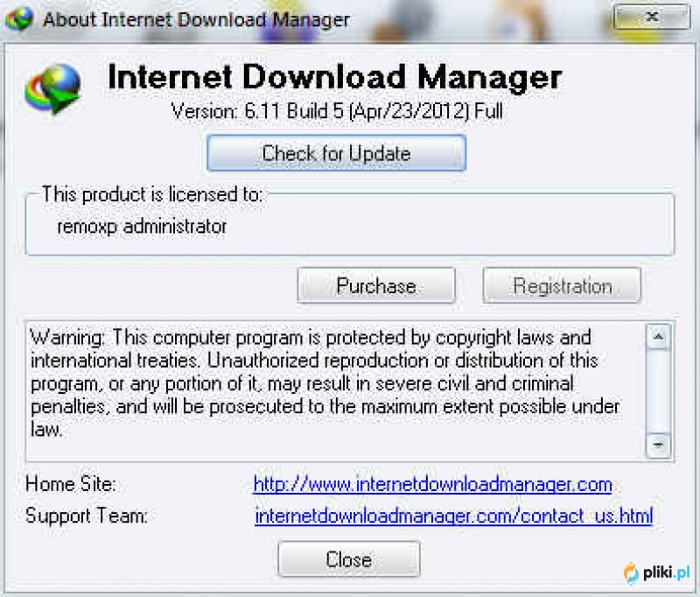Click the Registration button
700x597 pixels.
point(562,285)
